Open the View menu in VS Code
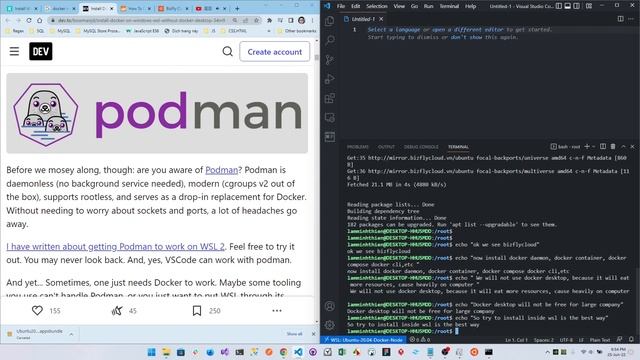The height and width of the screenshot is (360, 640). tap(399, 6)
